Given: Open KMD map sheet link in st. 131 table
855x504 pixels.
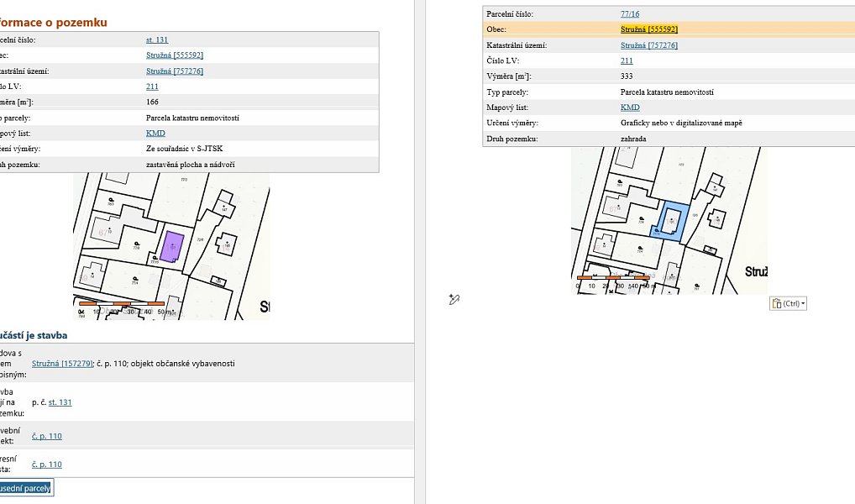Looking at the screenshot, I should click(155, 133).
